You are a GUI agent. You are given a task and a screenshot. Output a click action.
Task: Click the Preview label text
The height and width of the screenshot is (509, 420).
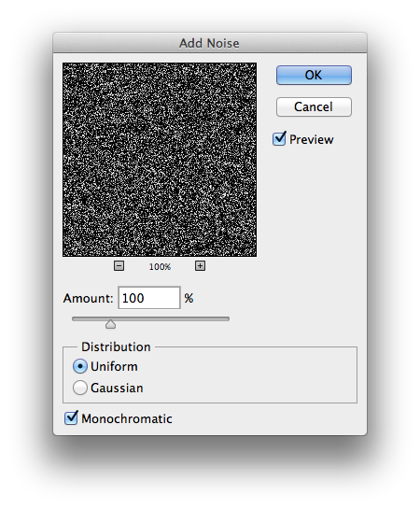[312, 139]
